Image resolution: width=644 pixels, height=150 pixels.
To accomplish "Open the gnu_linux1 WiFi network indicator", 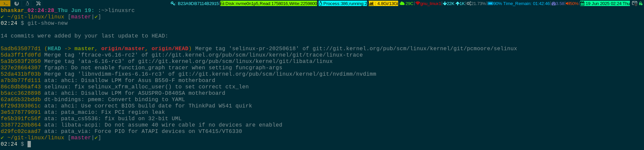I will [428, 3].
